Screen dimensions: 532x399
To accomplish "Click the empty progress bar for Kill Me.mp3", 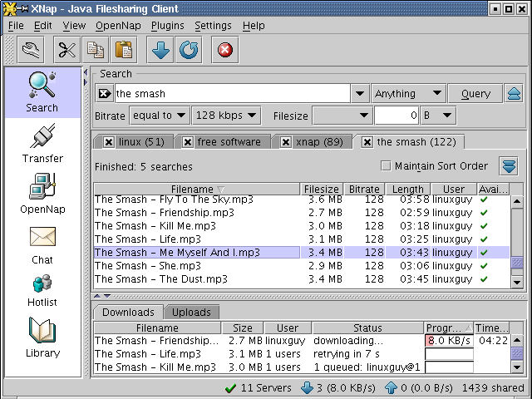I will tap(449, 367).
